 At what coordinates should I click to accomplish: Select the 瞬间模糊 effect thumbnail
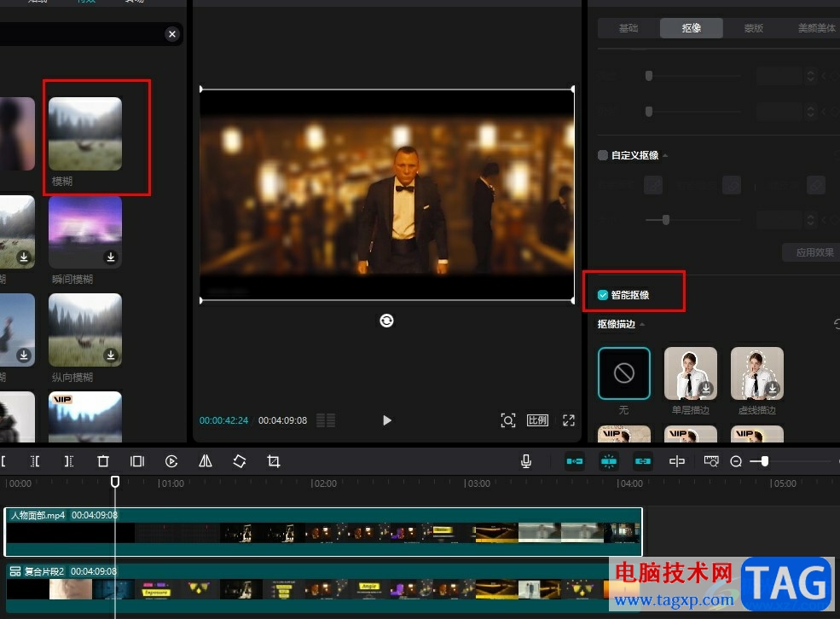(85, 232)
